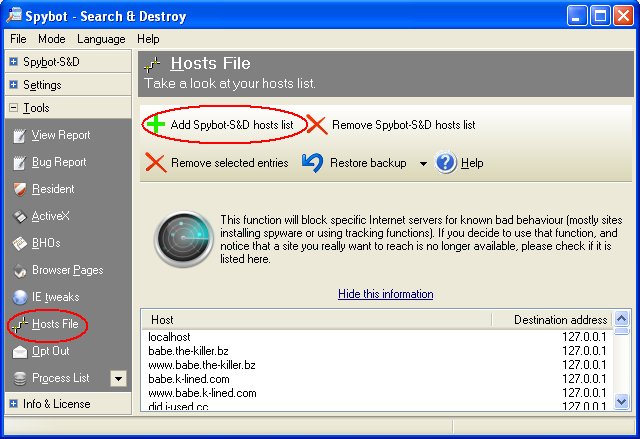The width and height of the screenshot is (640, 439).
Task: Click the IE tweaks label in sidebar
Action: click(56, 297)
